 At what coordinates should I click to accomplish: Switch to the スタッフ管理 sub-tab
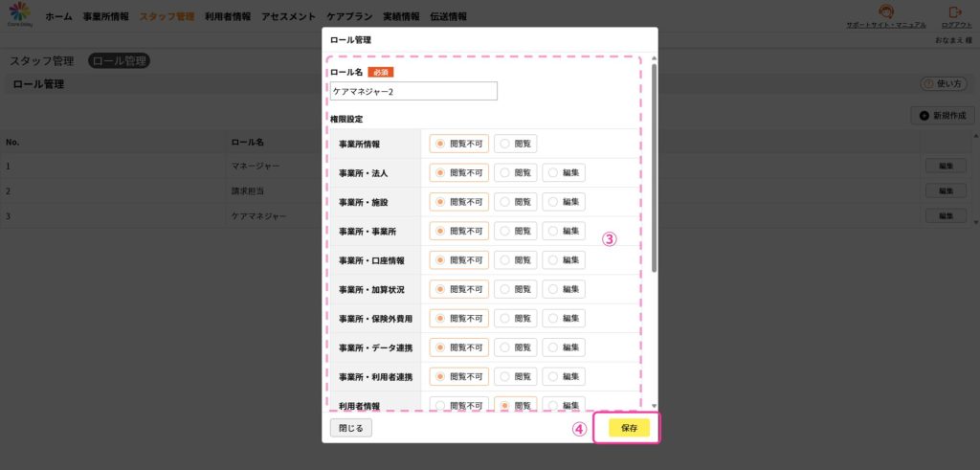[x=42, y=61]
